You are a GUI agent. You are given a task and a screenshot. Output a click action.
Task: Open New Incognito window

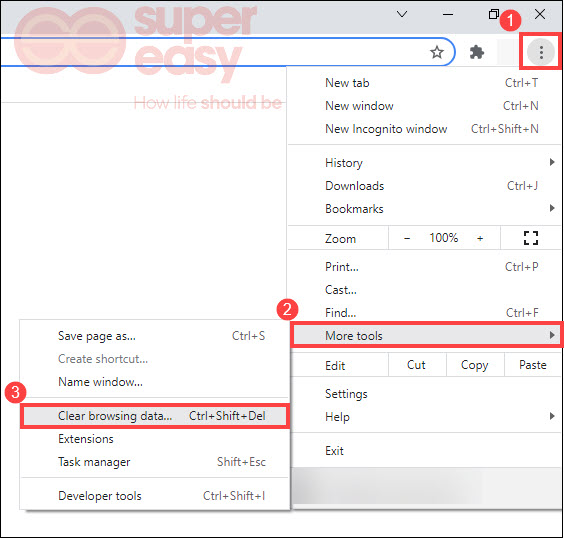pyautogui.click(x=424, y=129)
